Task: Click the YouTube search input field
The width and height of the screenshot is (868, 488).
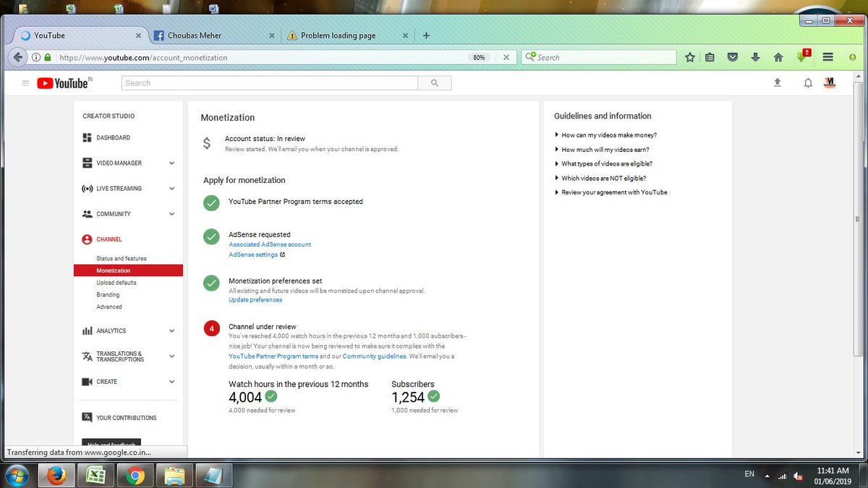Action: (270, 83)
